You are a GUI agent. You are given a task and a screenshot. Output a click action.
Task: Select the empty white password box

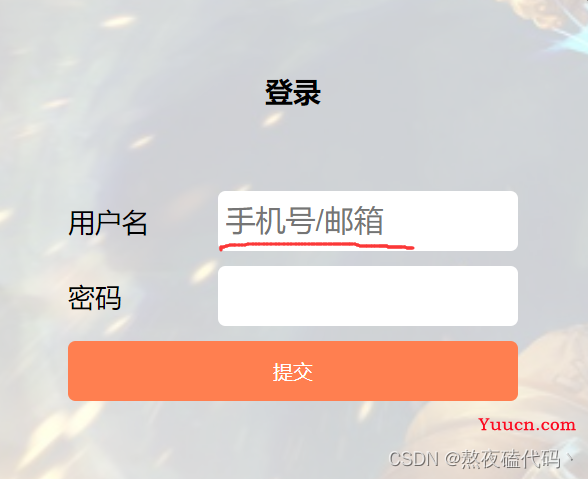click(368, 296)
